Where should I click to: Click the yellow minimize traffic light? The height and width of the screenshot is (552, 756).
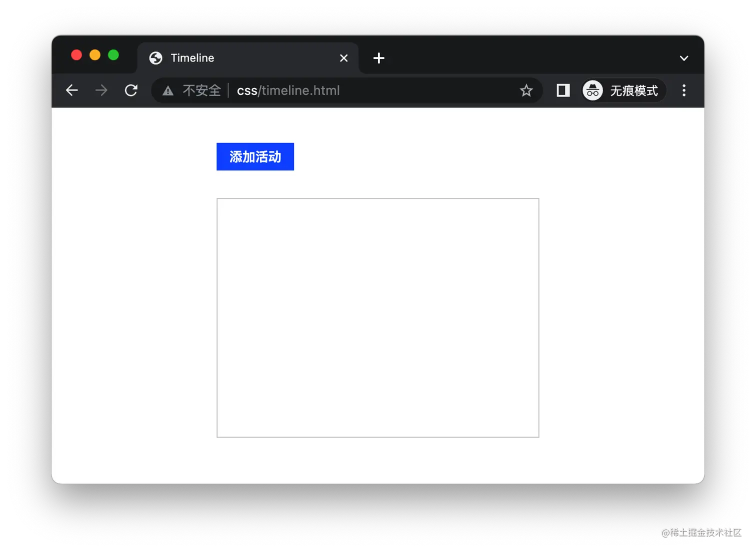(95, 55)
